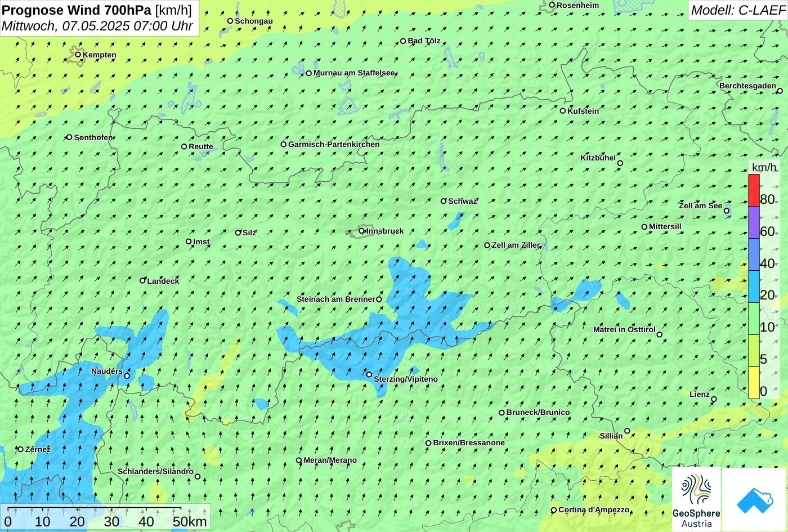Viewport: 788px width, 532px height.
Task: Click the Innsbruck city marker
Action: click(361, 230)
